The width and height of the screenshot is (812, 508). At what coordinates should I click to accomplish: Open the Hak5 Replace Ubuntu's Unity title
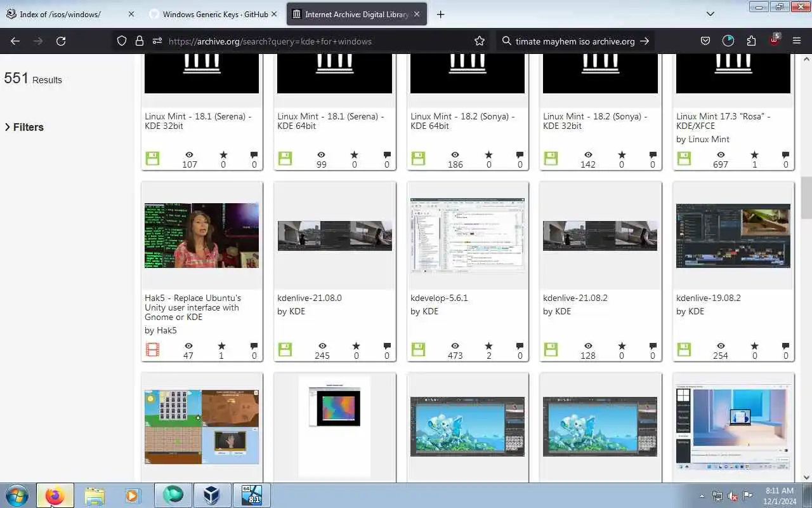(x=193, y=307)
